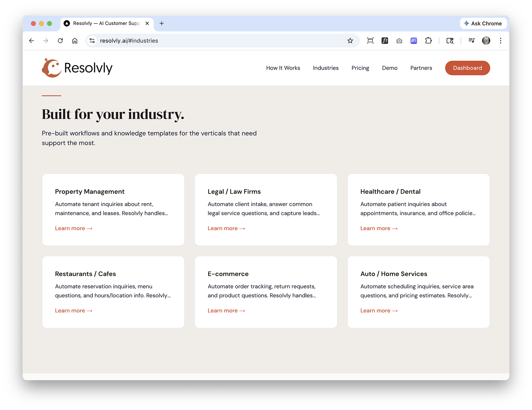Image resolution: width=532 pixels, height=410 pixels.
Task: Open the Pricing navigation item
Action: click(360, 68)
